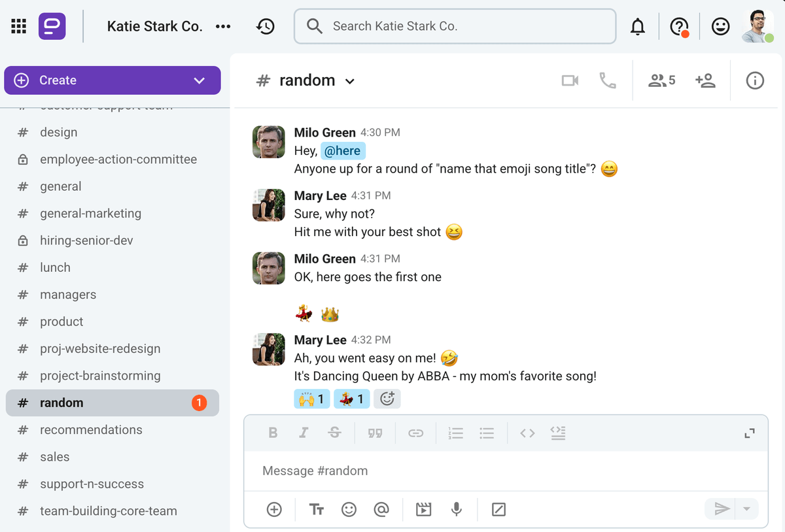Open the #random channel name dropdown
This screenshot has height=532, width=785.
point(350,80)
